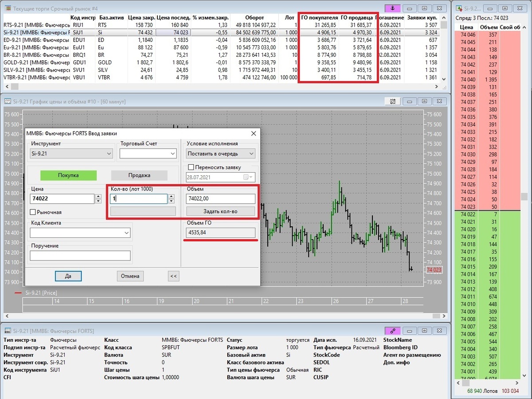Click the purple link icon in Si-9.21 info window

393,331
